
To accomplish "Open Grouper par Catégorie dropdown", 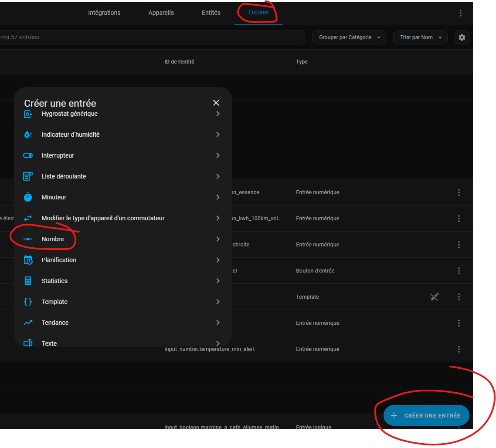I will coord(349,37).
